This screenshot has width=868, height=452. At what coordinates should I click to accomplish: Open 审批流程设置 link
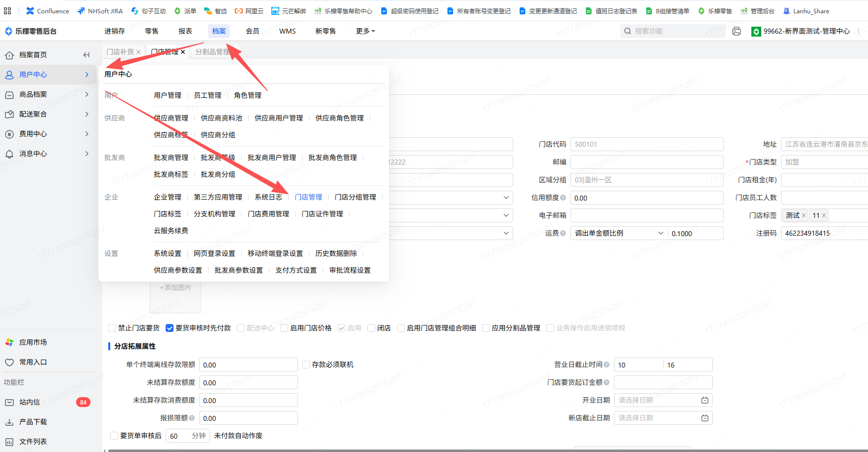click(350, 270)
